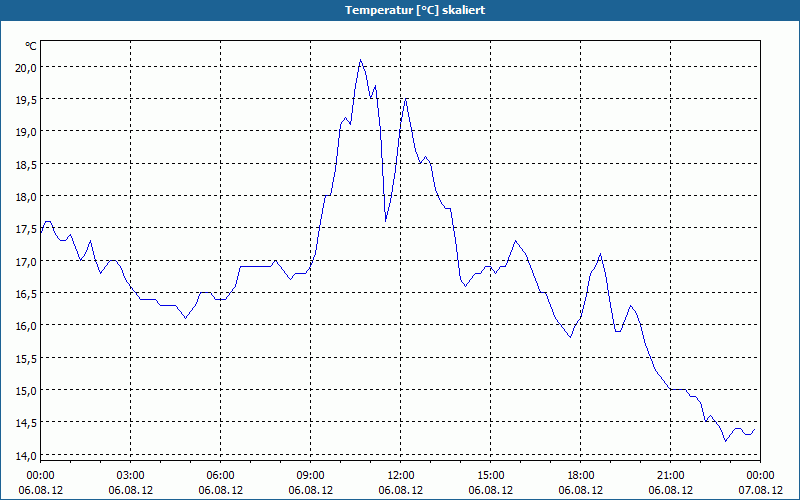Click the 17,0 y-axis value

coord(26,261)
